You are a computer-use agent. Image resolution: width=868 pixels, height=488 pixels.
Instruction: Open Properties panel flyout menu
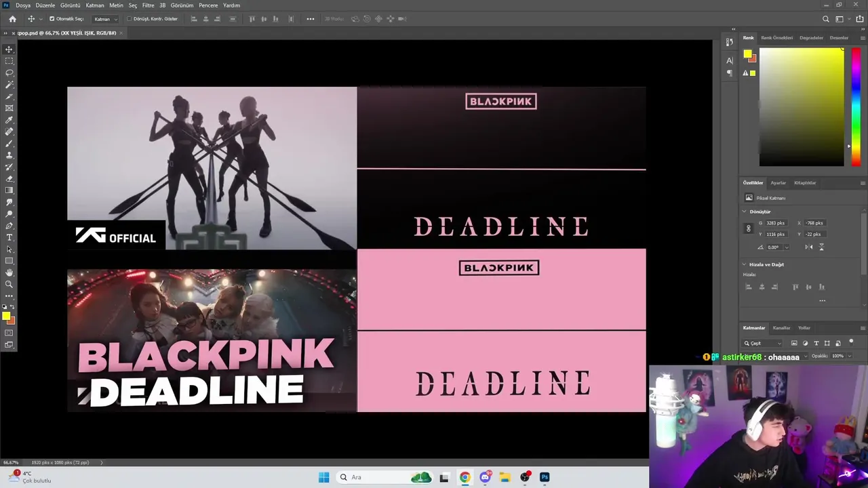click(863, 183)
